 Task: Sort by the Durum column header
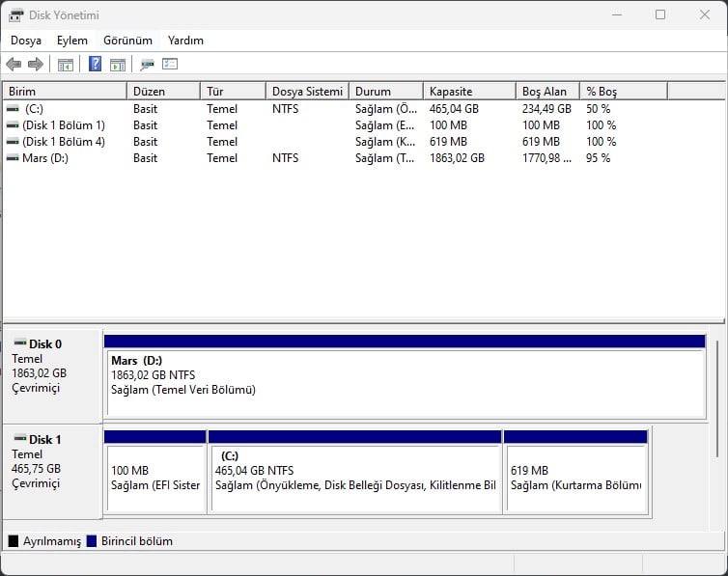coord(386,92)
